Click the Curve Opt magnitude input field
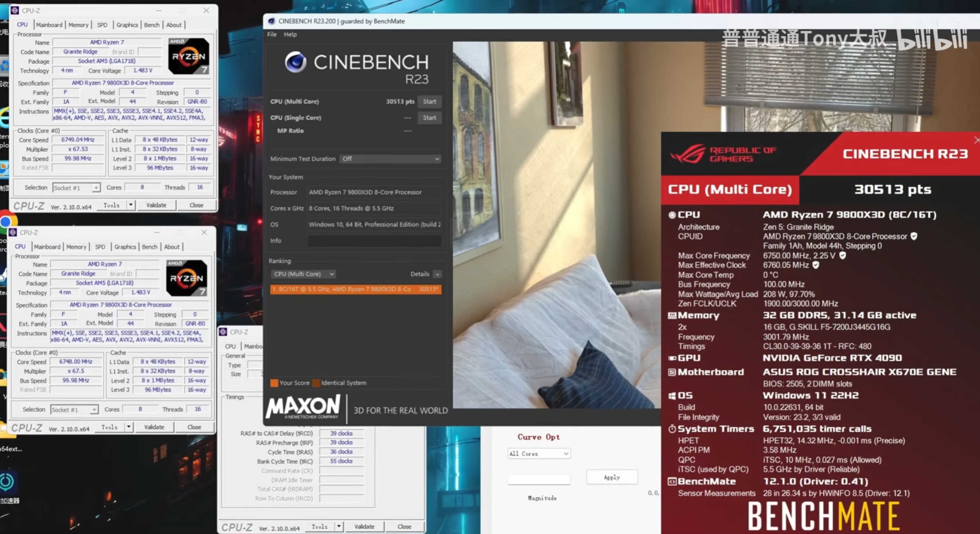The image size is (980, 534). point(539,479)
